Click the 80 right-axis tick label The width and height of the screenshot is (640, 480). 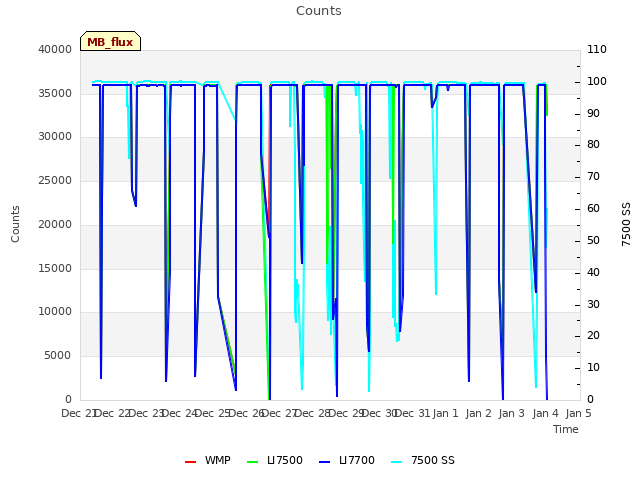593,144
